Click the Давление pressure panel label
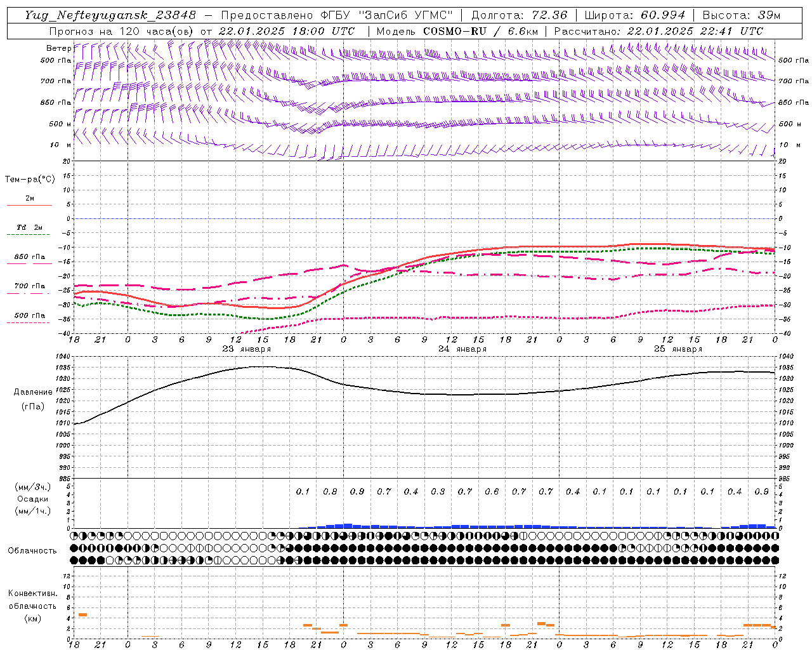Image resolution: width=812 pixels, height=650 pixels. [x=33, y=392]
